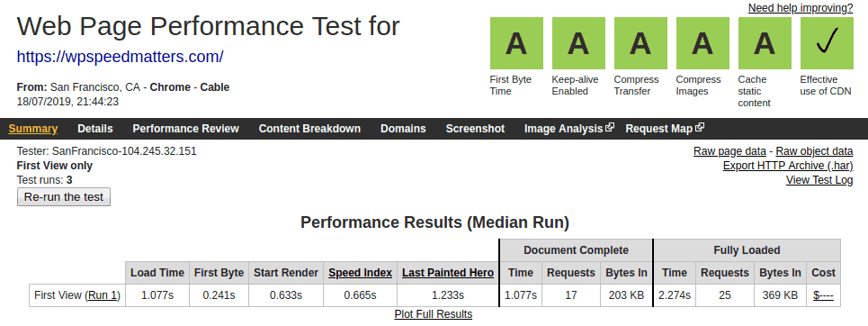Click the Fully Loaded header cell
The width and height of the screenshot is (868, 326).
click(747, 250)
